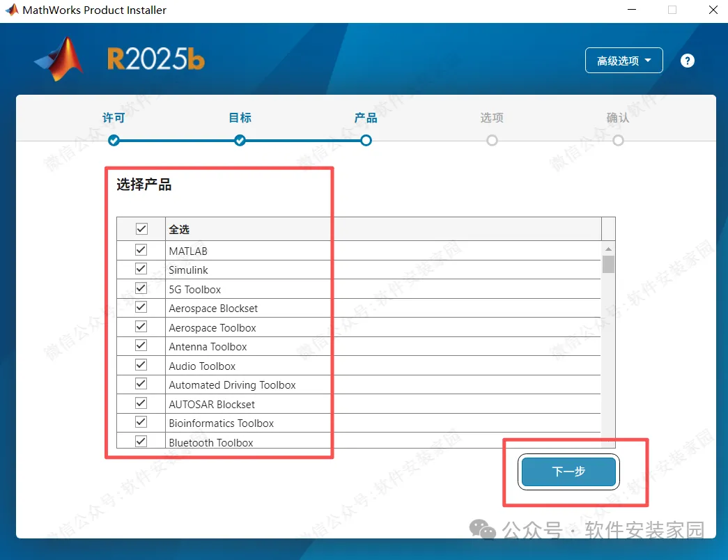Viewport: 728px width, 560px height.
Task: Open the 高级选项 dropdown
Action: coord(624,61)
